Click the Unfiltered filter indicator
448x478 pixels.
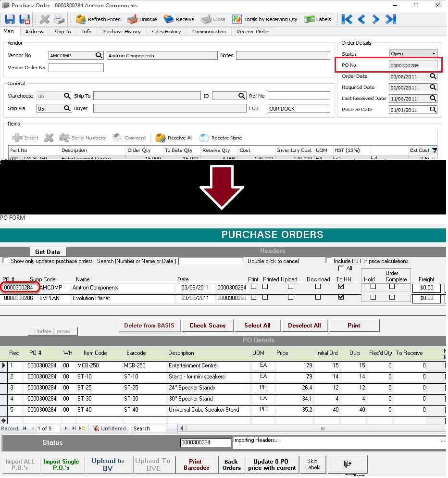(x=109, y=428)
